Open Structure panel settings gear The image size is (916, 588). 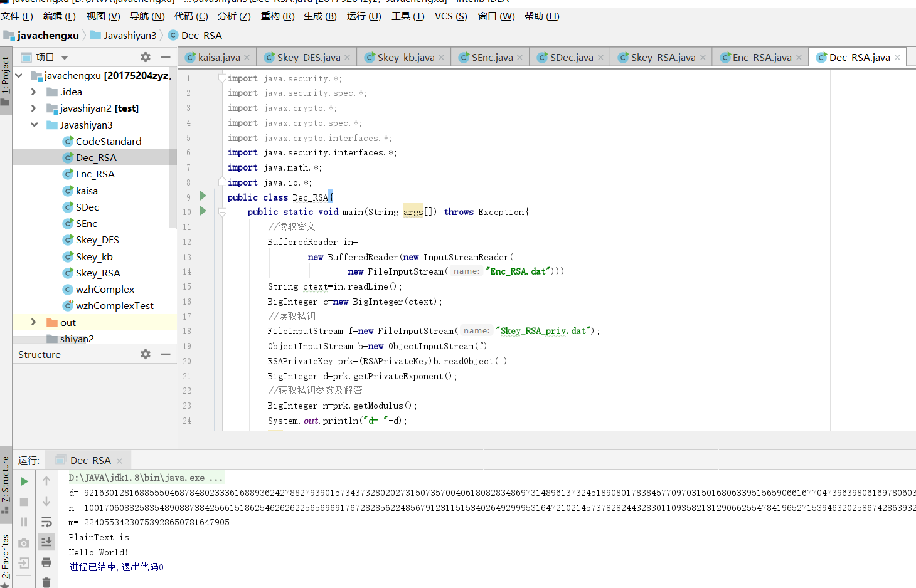(146, 354)
